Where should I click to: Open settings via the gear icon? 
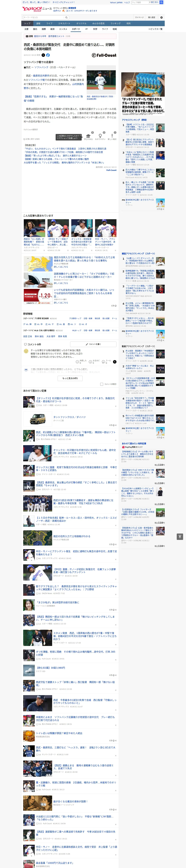click(x=161, y=18)
